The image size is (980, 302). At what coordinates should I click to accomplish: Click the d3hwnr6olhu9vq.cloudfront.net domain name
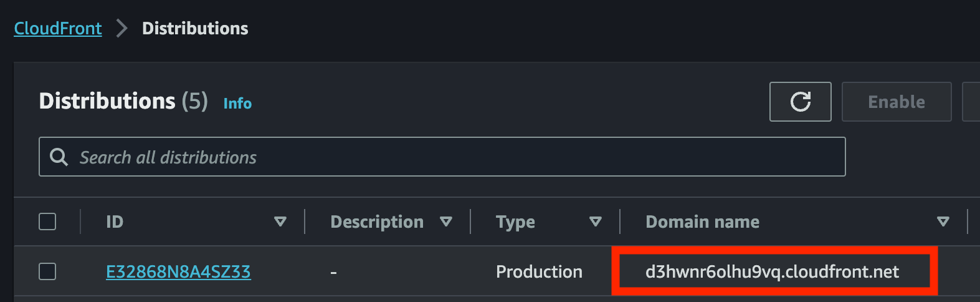(772, 272)
